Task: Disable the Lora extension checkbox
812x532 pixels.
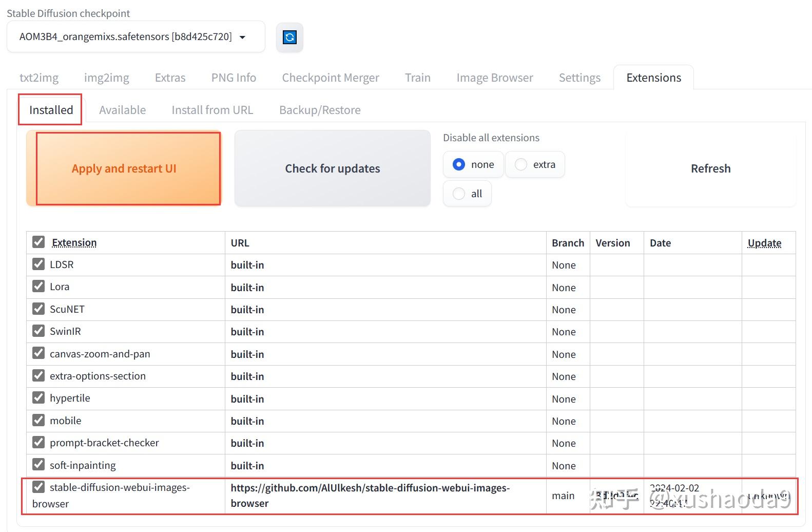Action: pos(38,286)
